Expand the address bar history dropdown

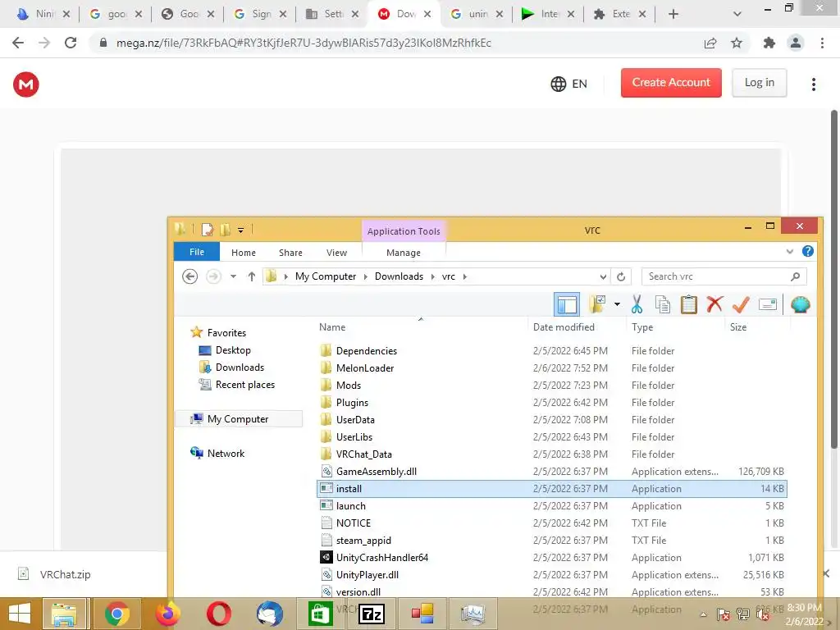click(603, 276)
